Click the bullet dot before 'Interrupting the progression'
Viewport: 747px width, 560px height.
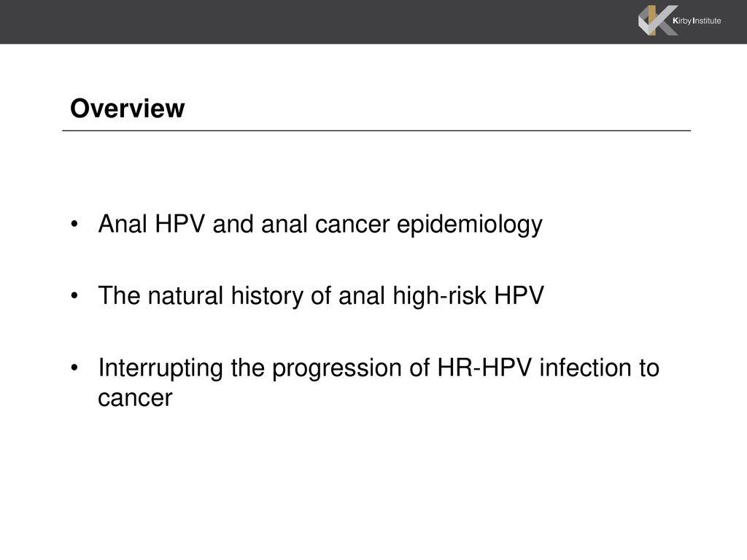tap(74, 367)
